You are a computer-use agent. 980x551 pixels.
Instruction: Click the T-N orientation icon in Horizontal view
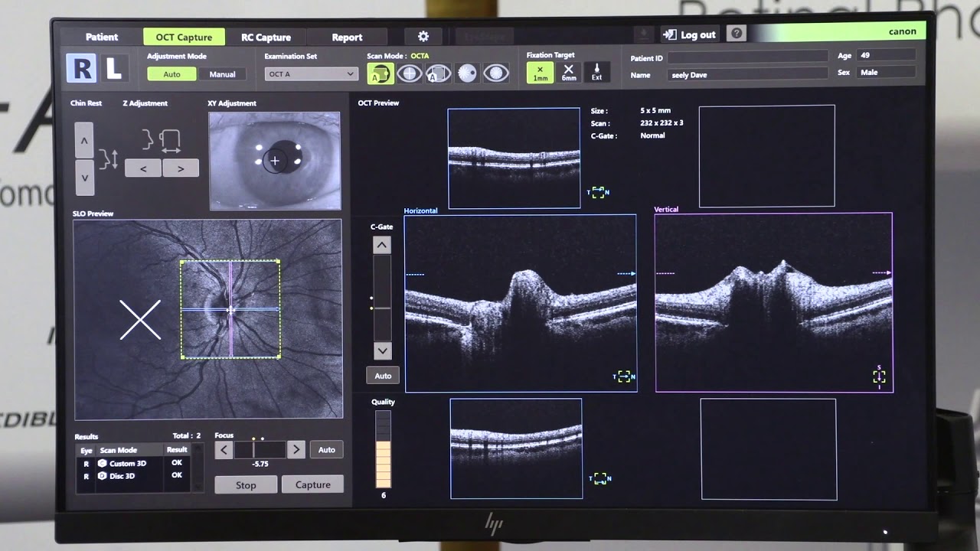click(624, 377)
